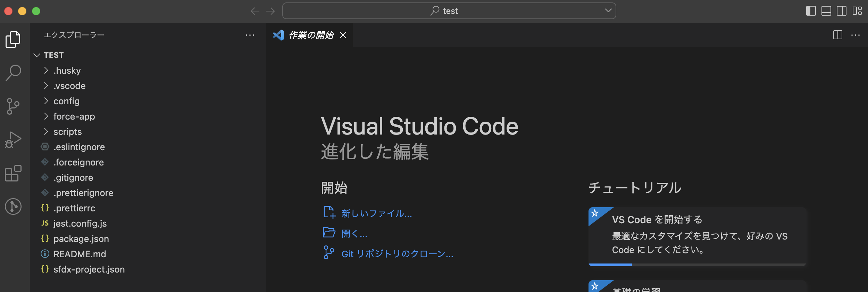The width and height of the screenshot is (868, 292).
Task: Click the VS Code を開始する progress bar
Action: click(697, 265)
